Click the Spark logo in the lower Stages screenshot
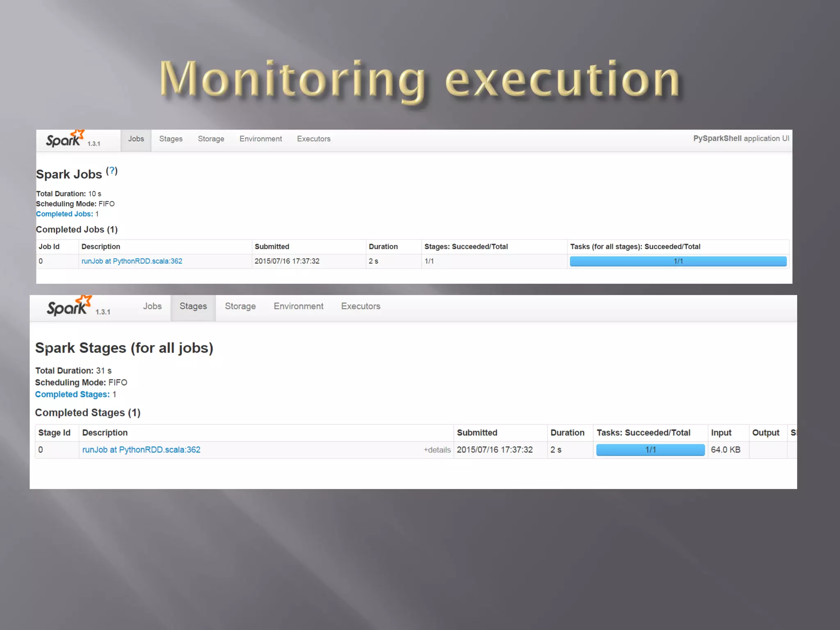The width and height of the screenshot is (840, 630). pyautogui.click(x=68, y=306)
